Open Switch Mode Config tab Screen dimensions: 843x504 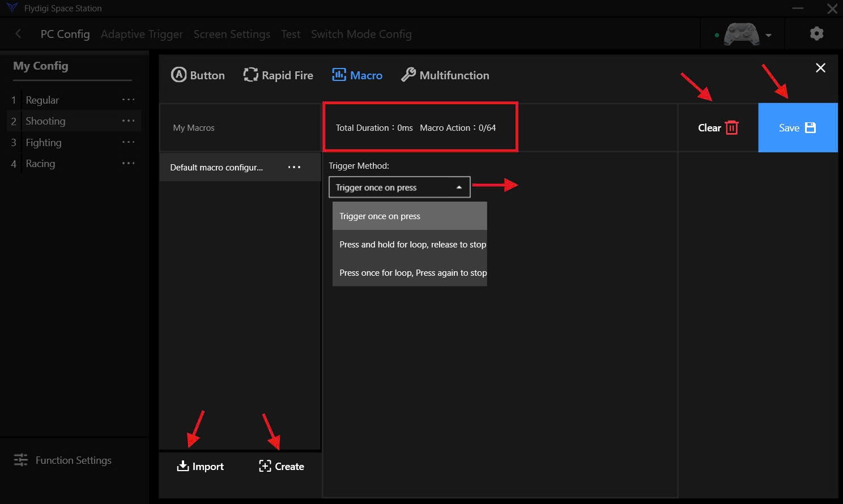tap(361, 34)
